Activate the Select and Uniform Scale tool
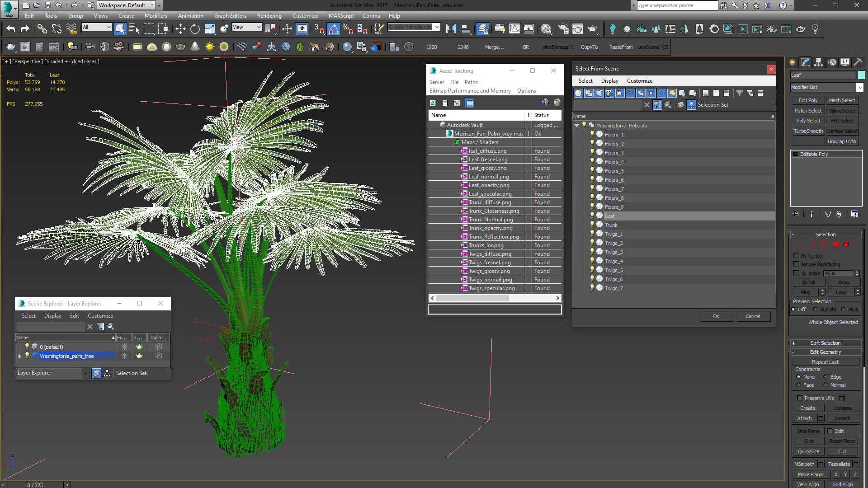 [x=210, y=29]
